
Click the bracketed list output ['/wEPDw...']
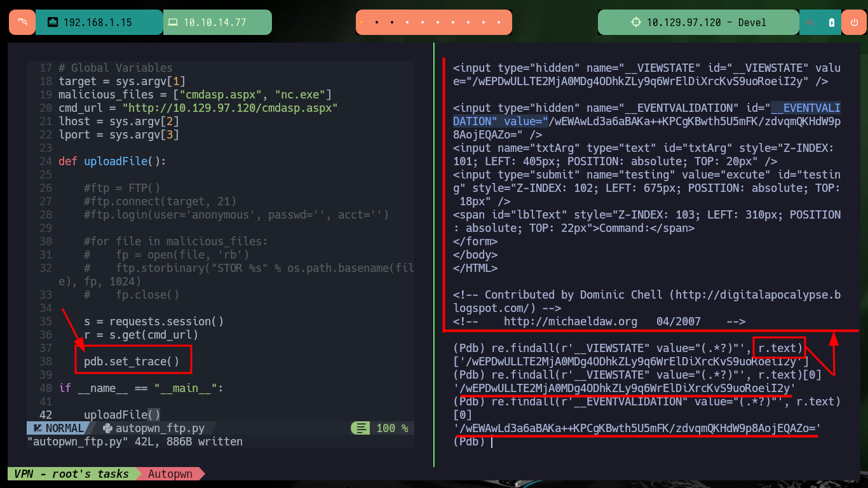tap(631, 362)
